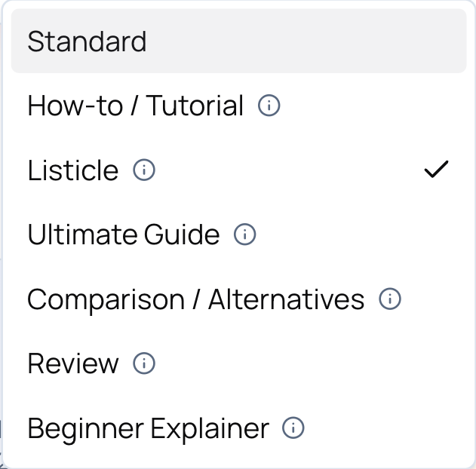Click the Comparison / Alternatives info icon
This screenshot has height=469, width=476.
click(390, 300)
